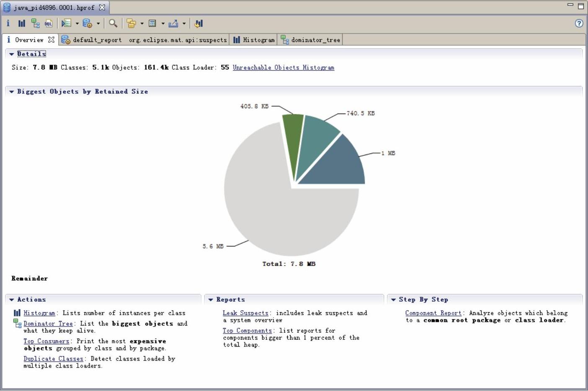Viewport: 588px width, 391px height.
Task: Open the Top Components report link
Action: point(247,331)
